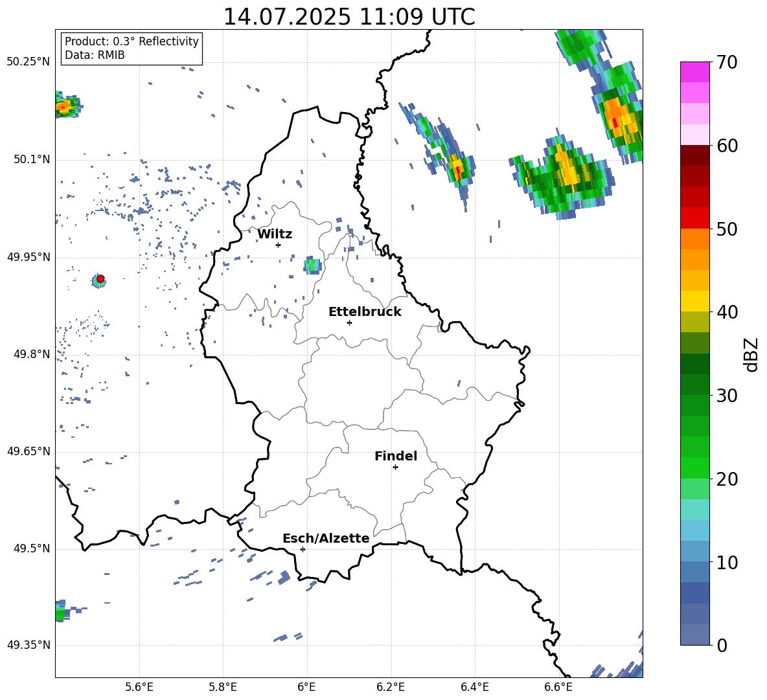Click the storm cell with red core near 6.35°E
Screen dimensions: 767x700
458,168
